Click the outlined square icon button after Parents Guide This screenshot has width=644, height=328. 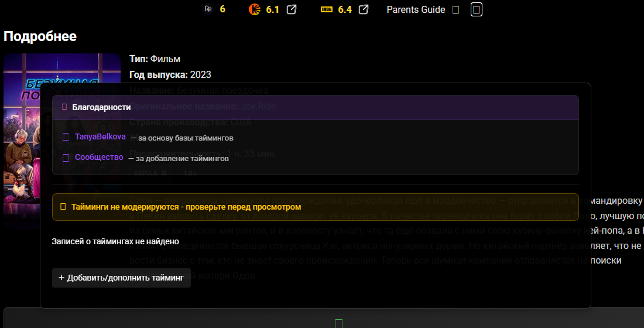click(x=477, y=9)
